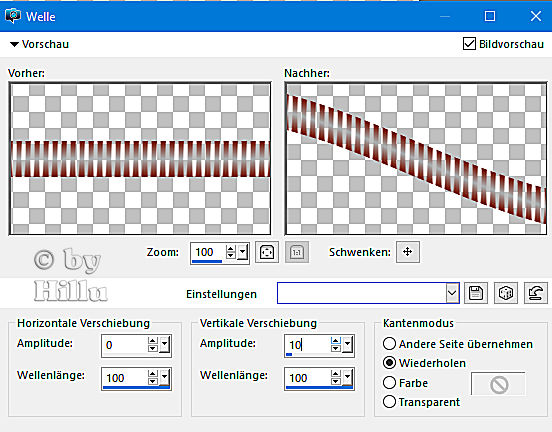Click the Schwenken pan cross icon
This screenshot has height=432, width=552.
click(408, 252)
